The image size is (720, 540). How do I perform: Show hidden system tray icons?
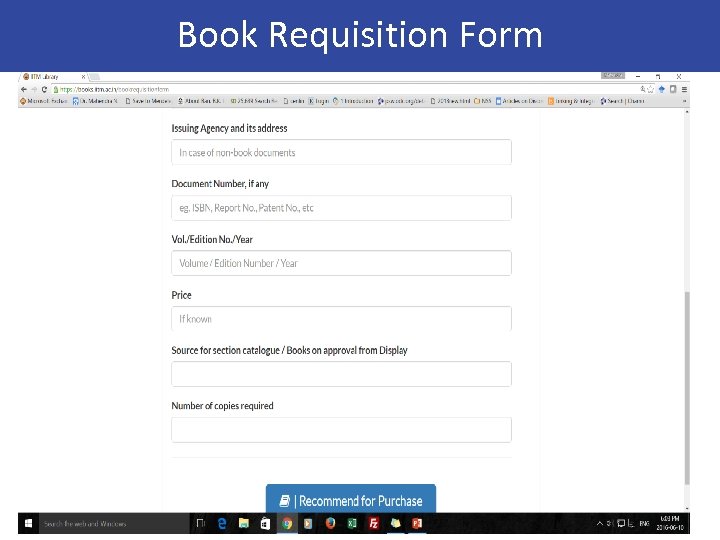600,523
